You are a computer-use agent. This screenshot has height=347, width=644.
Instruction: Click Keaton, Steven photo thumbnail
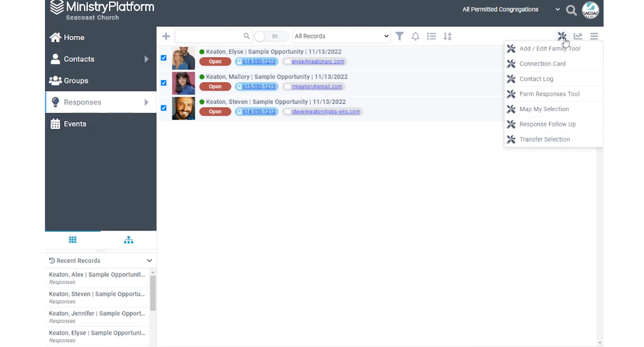pyautogui.click(x=183, y=108)
